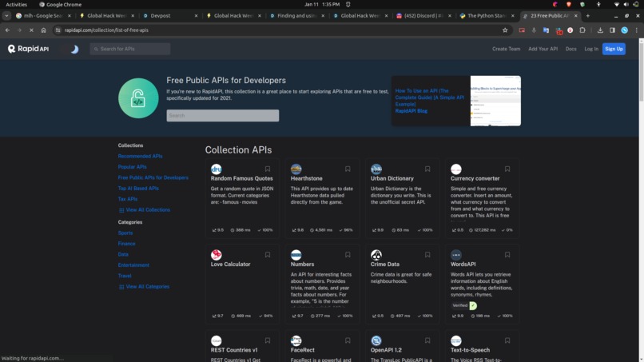
Task: Click Chrome home button
Action: click(x=43, y=30)
